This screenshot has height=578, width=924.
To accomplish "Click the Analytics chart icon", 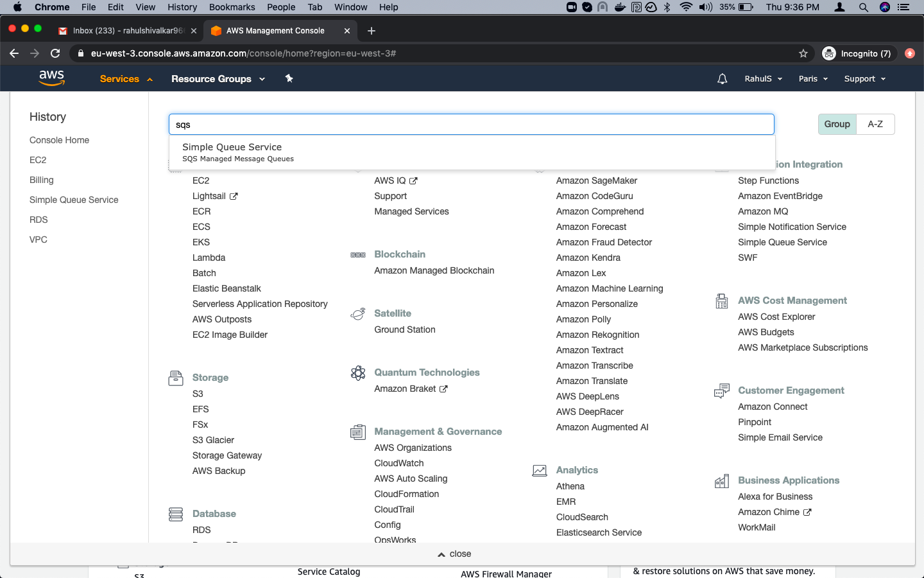I will pos(540,471).
